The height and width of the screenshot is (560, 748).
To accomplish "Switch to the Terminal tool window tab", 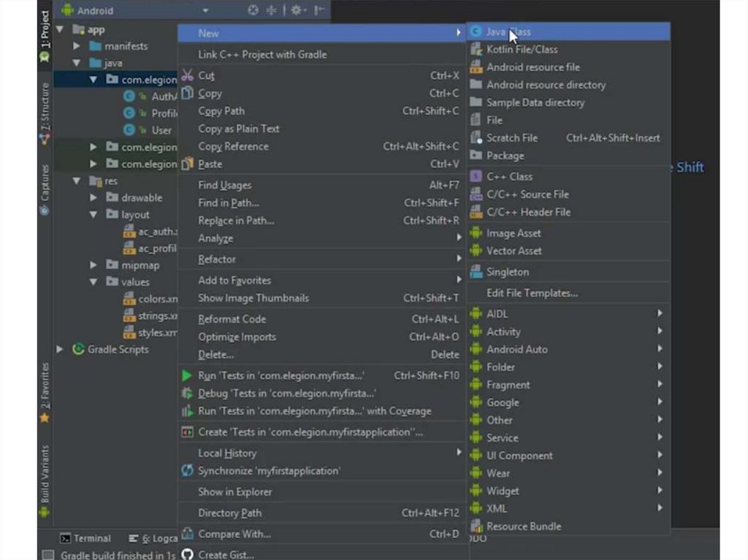I will point(85,539).
